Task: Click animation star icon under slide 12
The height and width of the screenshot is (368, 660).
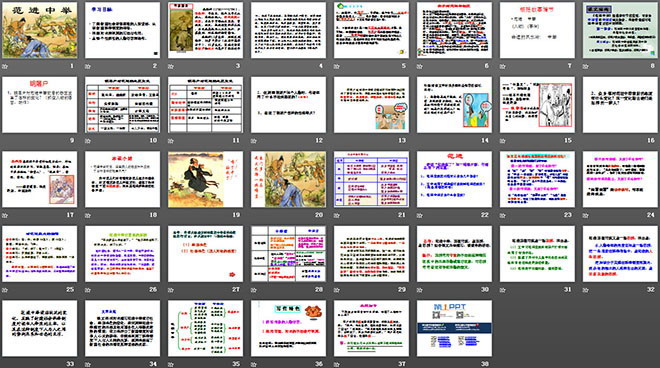Action: [x=254, y=141]
